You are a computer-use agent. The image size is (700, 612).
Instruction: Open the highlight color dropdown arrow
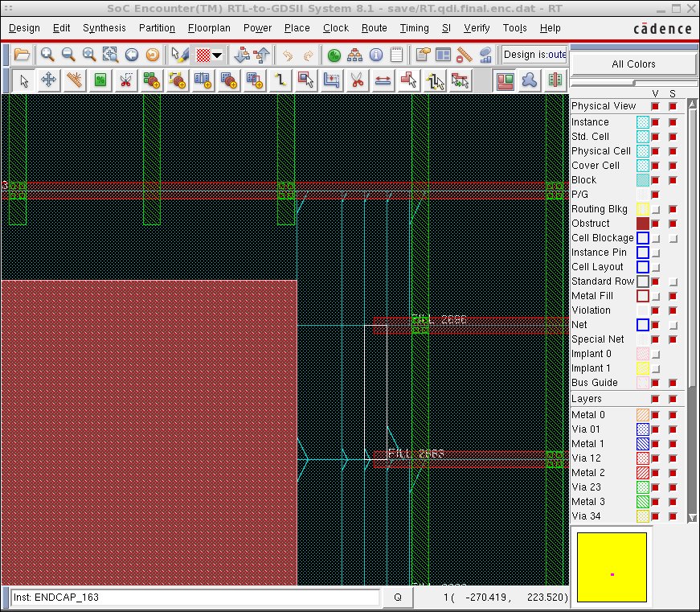tap(218, 55)
